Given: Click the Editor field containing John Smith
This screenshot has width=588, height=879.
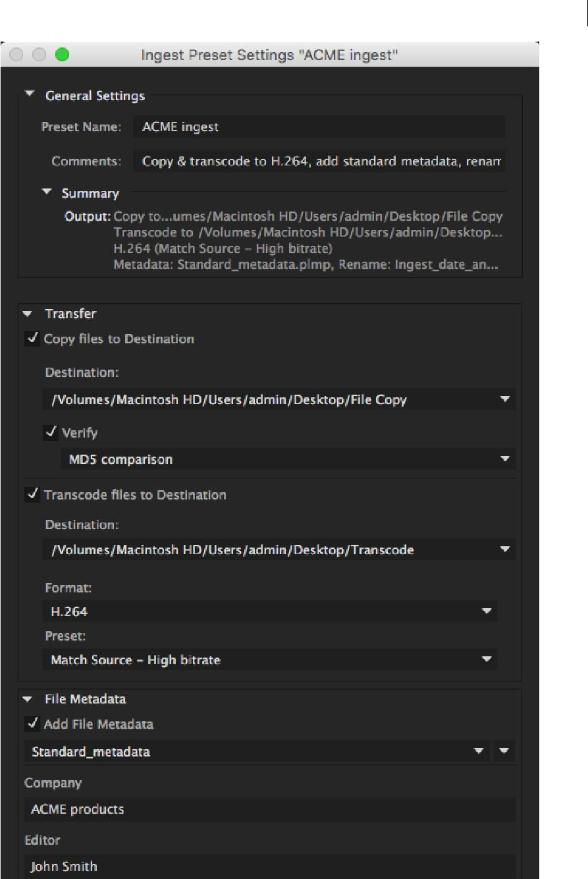Looking at the screenshot, I should pos(269,866).
